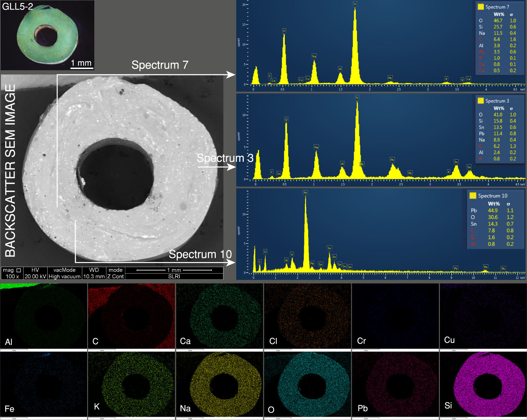The image size is (527, 420).
Task: Click the 20.00 kV HV value cell
Action: (35, 276)
